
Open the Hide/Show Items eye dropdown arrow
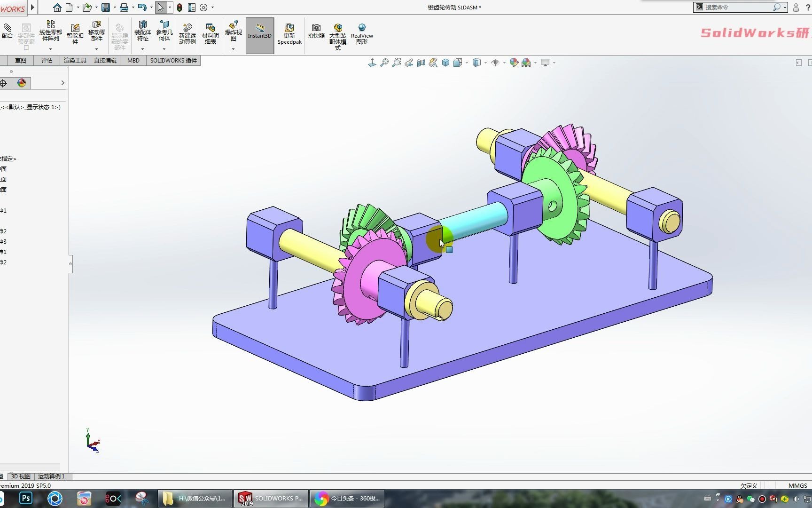coord(504,63)
